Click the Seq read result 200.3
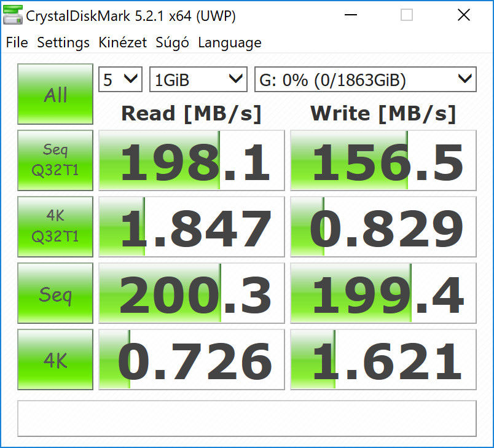The height and width of the screenshot is (448, 494). pos(192,293)
